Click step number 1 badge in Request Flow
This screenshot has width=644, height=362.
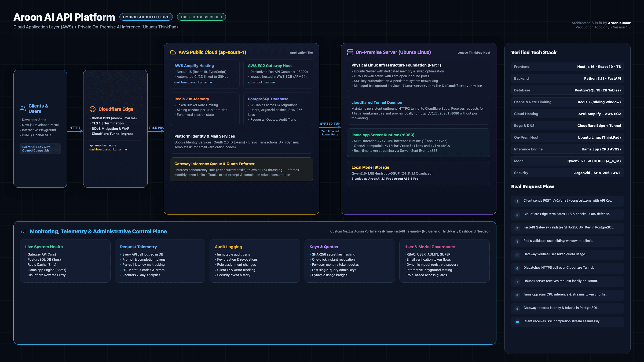(x=517, y=201)
